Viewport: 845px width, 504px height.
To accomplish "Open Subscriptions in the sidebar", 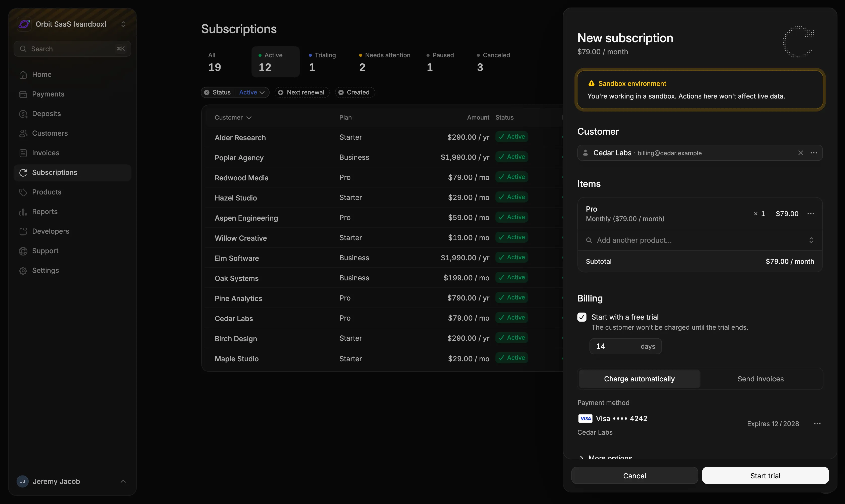I will (x=72, y=173).
